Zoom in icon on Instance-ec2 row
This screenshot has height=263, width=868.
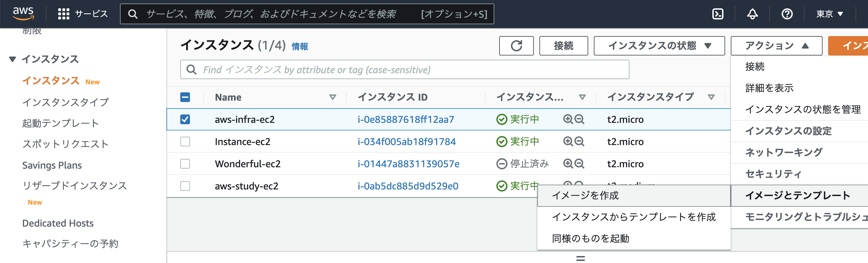point(568,142)
